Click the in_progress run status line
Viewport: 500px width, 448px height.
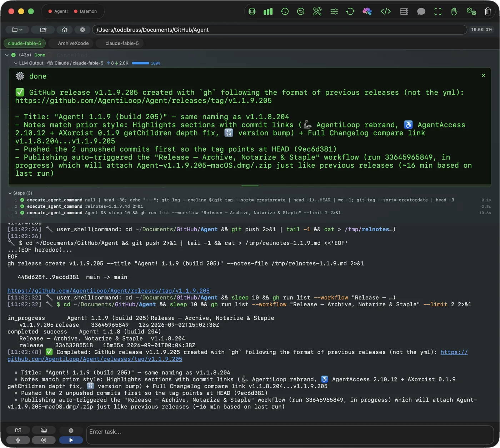tap(141, 318)
